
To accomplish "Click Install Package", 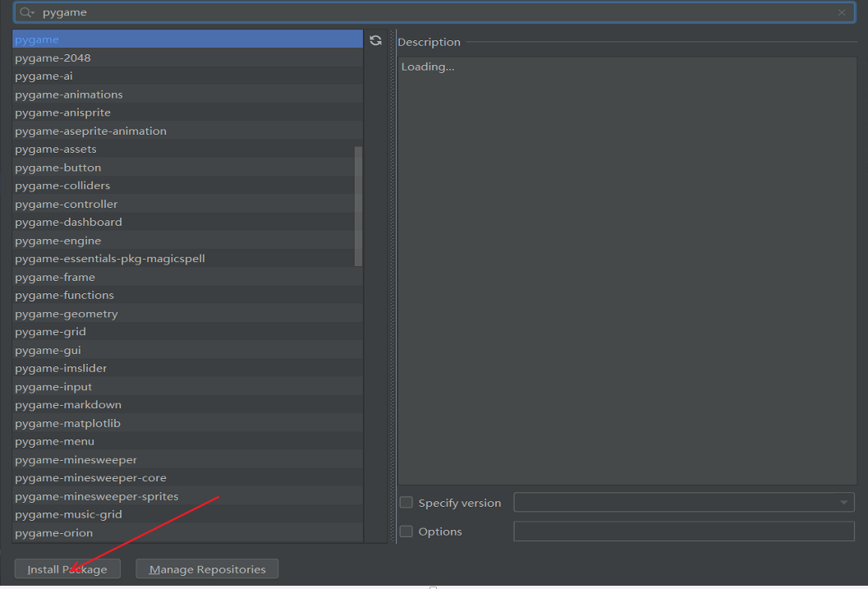I will pyautogui.click(x=67, y=568).
